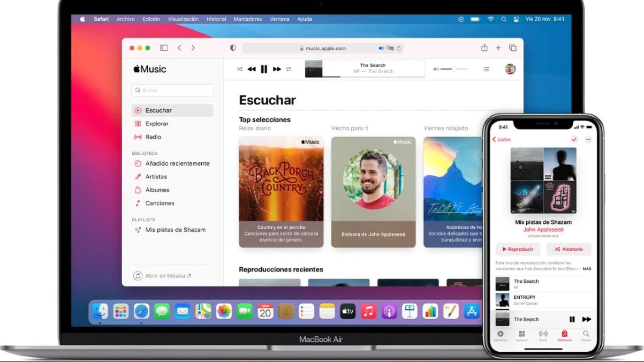The height and width of the screenshot is (362, 644).
Task: Open the Apple menu
Action: click(82, 19)
